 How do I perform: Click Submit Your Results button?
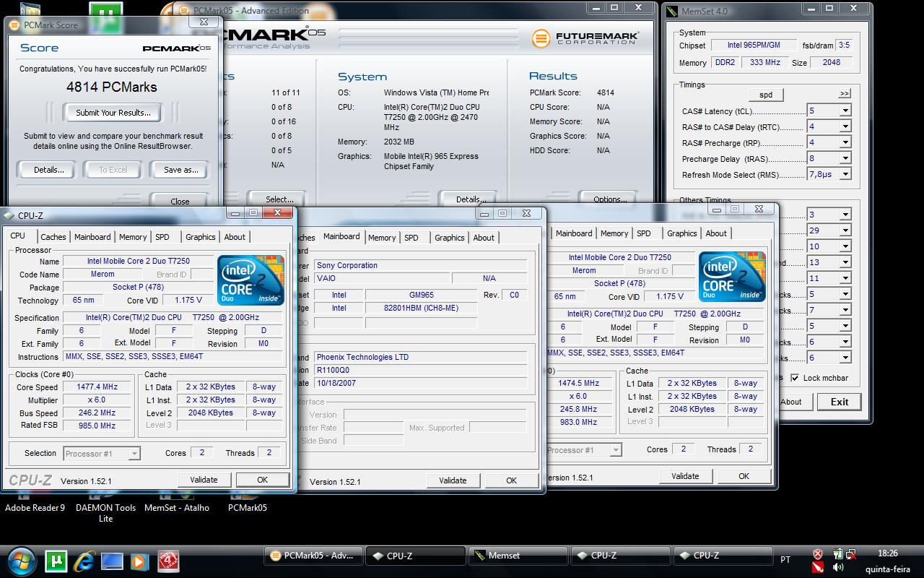[x=113, y=113]
